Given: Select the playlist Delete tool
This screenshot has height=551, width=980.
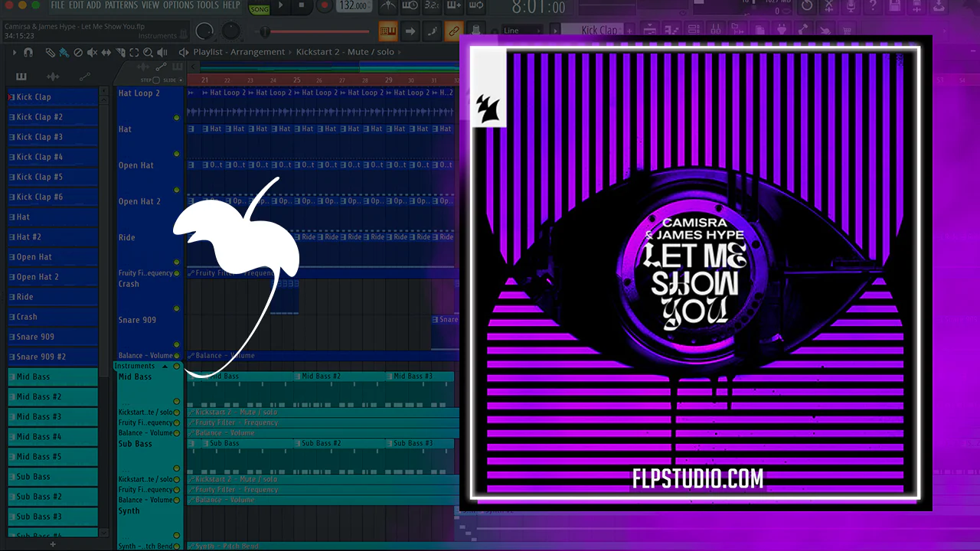Looking at the screenshot, I should [77, 53].
